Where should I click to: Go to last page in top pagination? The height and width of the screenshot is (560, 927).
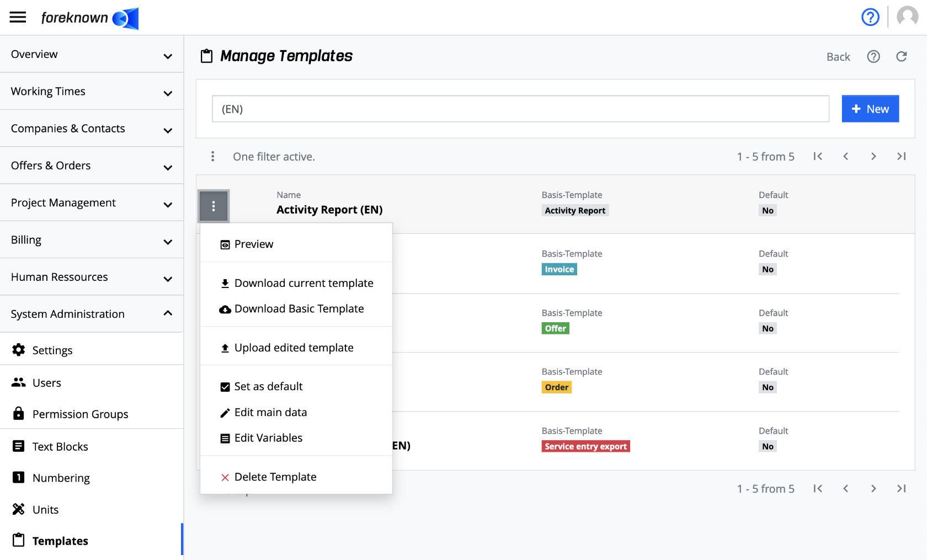pyautogui.click(x=901, y=157)
